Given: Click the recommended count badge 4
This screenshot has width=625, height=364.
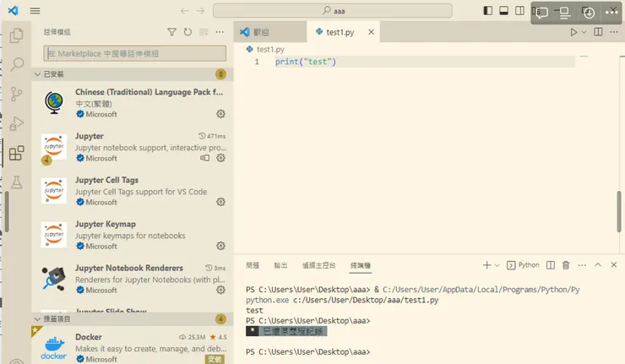Looking at the screenshot, I should [x=220, y=319].
